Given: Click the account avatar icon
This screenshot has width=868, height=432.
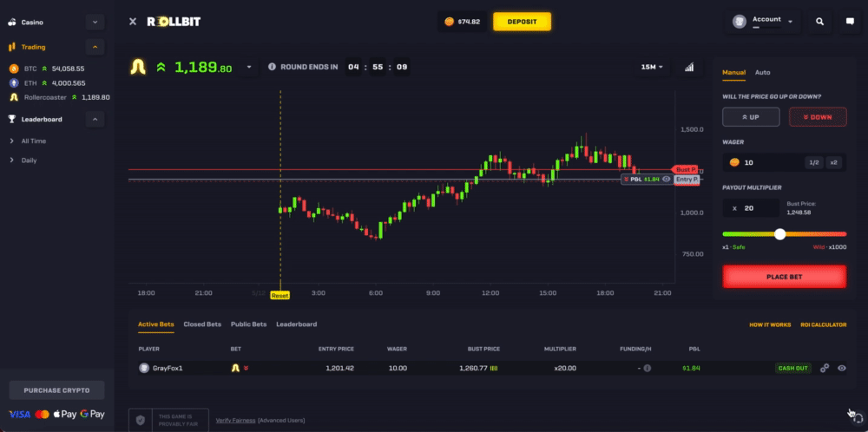Looking at the screenshot, I should pyautogui.click(x=739, y=22).
